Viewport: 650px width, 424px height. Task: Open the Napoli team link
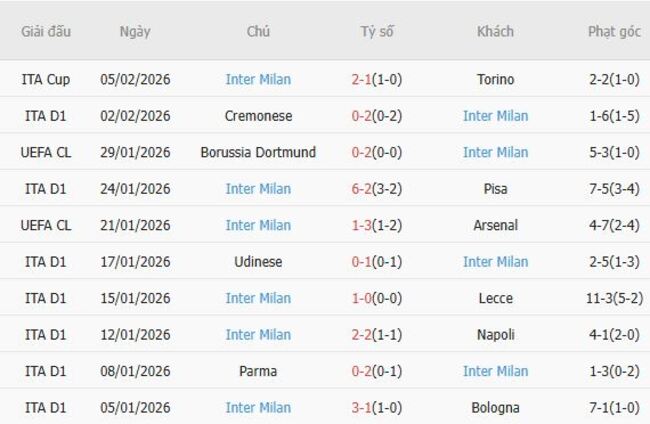tap(495, 335)
